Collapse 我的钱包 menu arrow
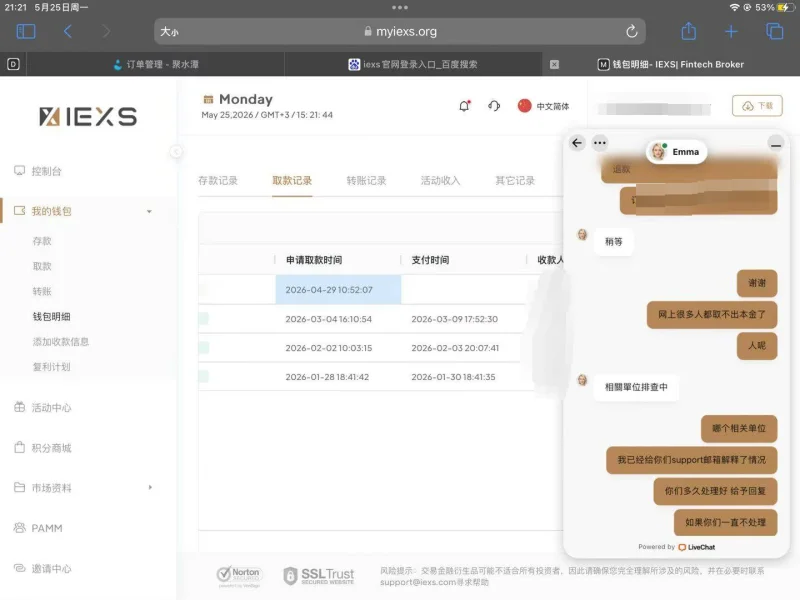 (149, 211)
